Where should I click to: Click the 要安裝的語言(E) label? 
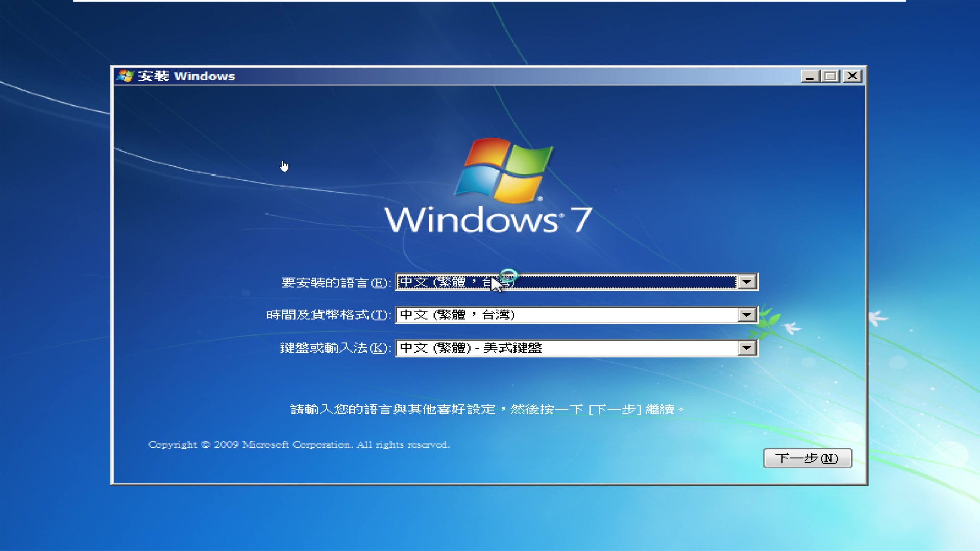(x=334, y=282)
